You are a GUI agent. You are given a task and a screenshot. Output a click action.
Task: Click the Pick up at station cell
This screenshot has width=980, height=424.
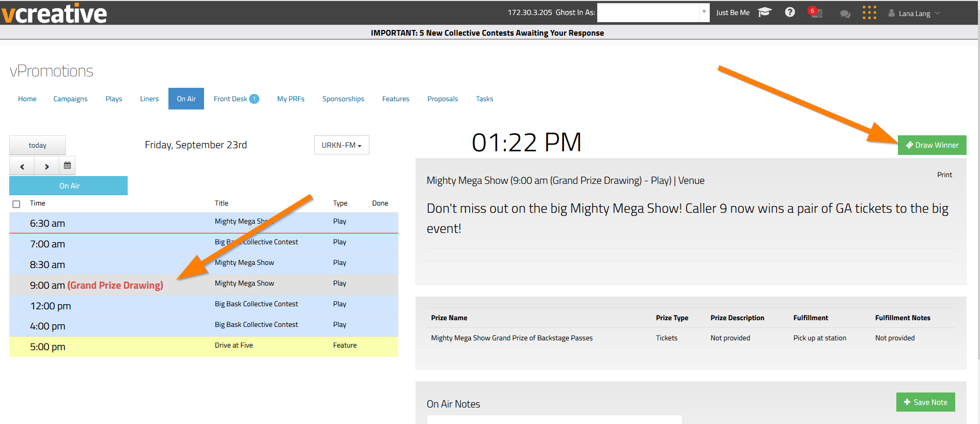coord(820,338)
